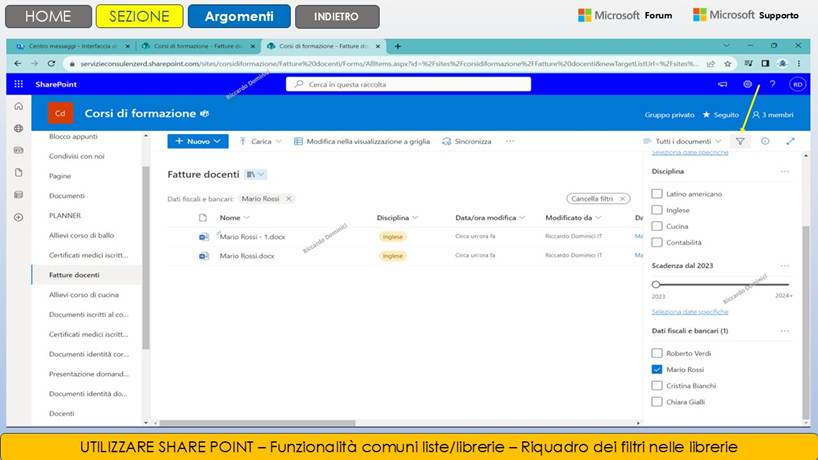Check the Inglese discipline filter
This screenshot has height=460, width=818.
click(x=657, y=210)
